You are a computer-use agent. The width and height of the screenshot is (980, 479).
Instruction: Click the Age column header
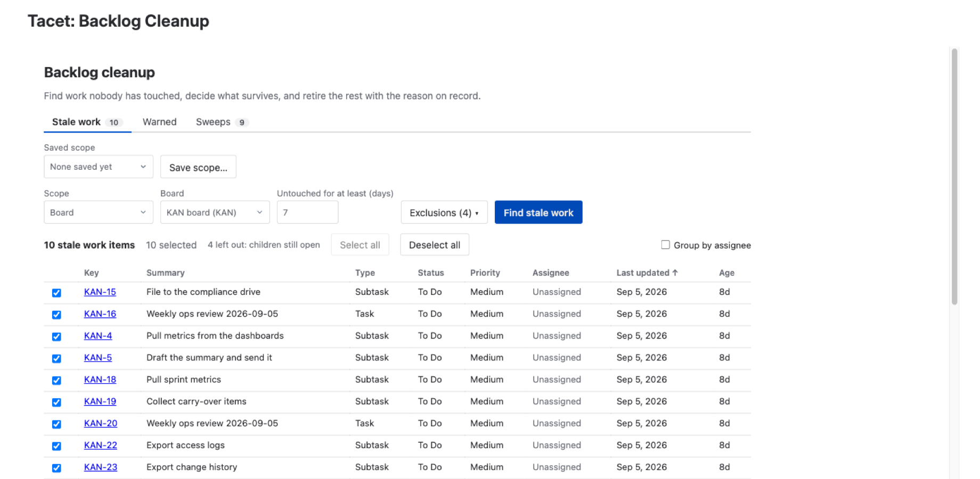tap(726, 272)
